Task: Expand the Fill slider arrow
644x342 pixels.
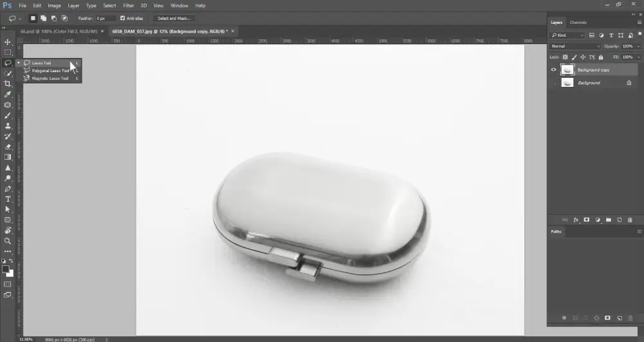Action: tap(638, 57)
